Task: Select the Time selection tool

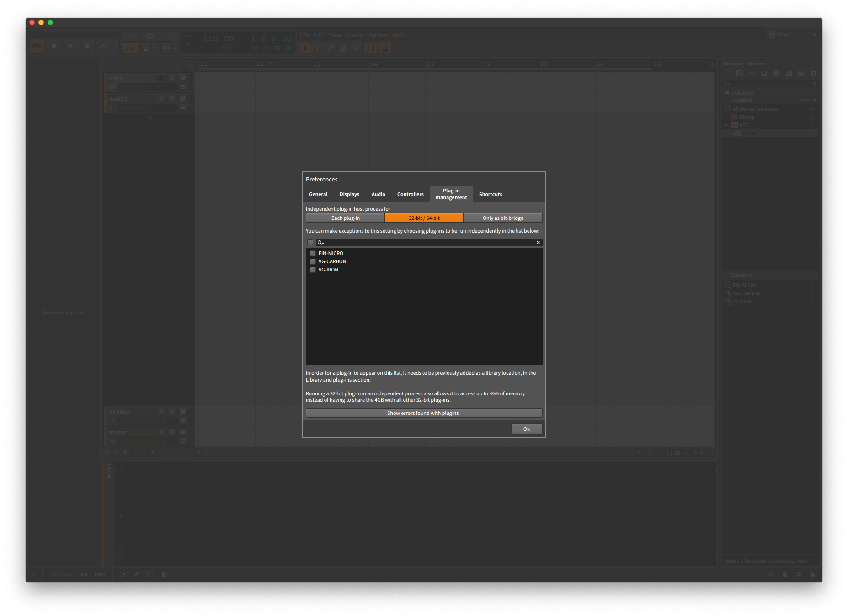Action: [x=318, y=48]
